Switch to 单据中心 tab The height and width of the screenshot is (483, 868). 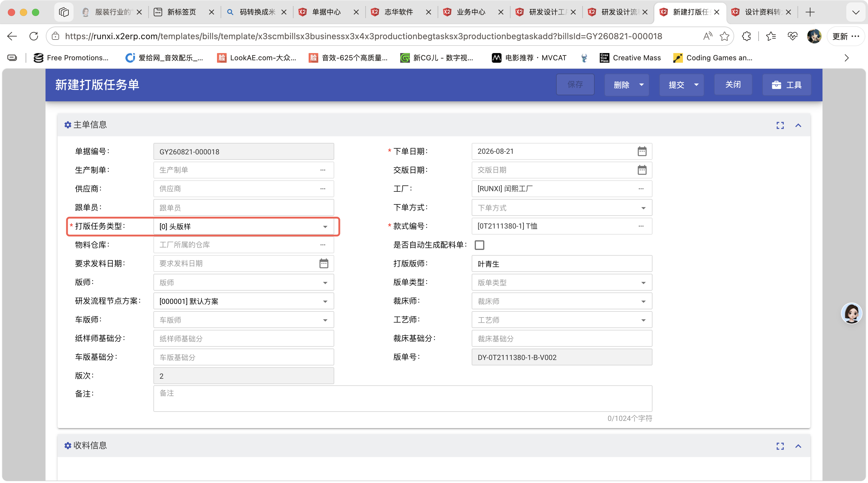[x=329, y=12]
